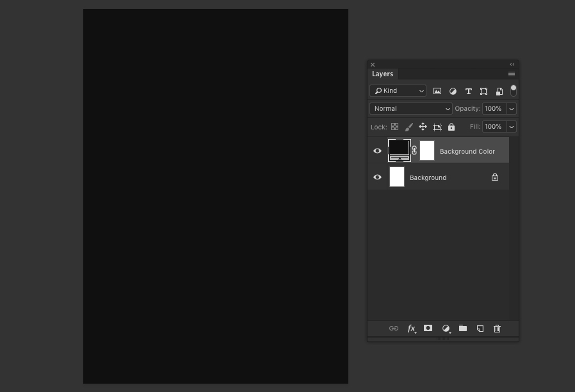Filter for pixel layers icon
Viewport: 575px width, 392px height.
437,91
